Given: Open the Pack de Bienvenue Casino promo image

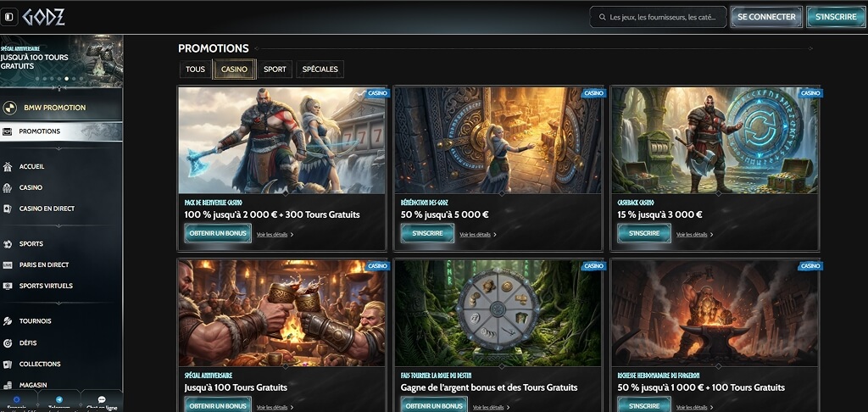Looking at the screenshot, I should click(x=281, y=140).
